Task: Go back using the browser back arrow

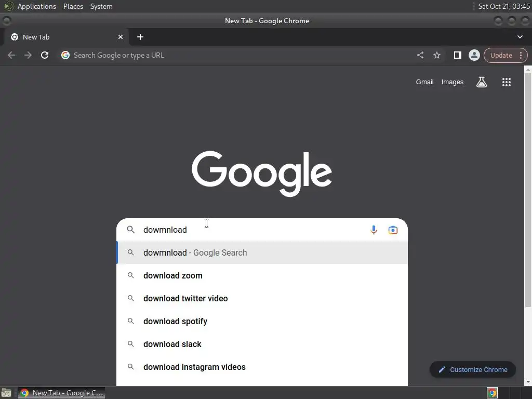Action: (11, 55)
